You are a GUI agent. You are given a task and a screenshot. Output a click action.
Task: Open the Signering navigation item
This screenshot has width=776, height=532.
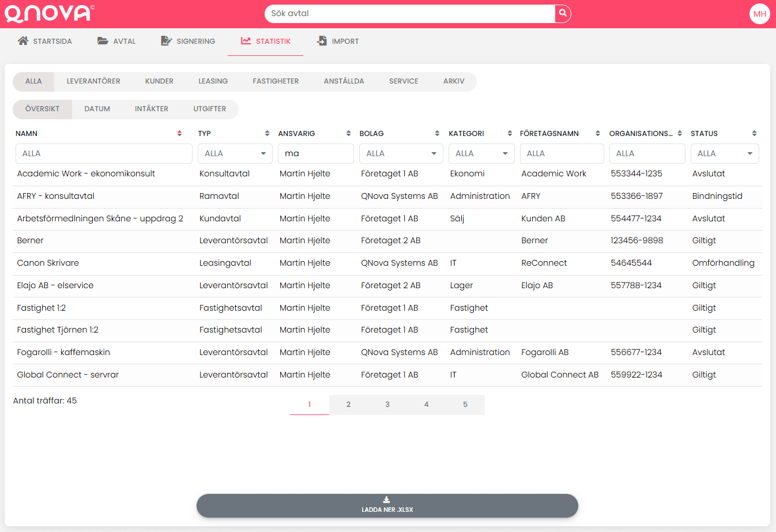[x=188, y=41]
